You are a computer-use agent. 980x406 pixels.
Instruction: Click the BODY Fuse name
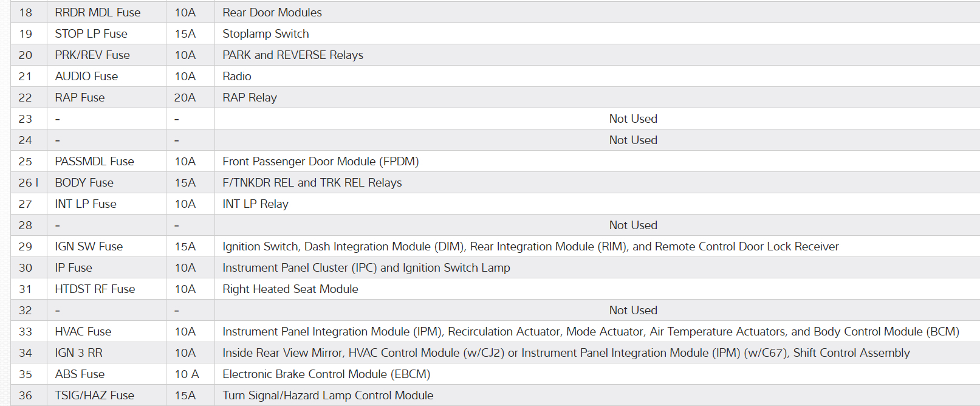(x=84, y=182)
